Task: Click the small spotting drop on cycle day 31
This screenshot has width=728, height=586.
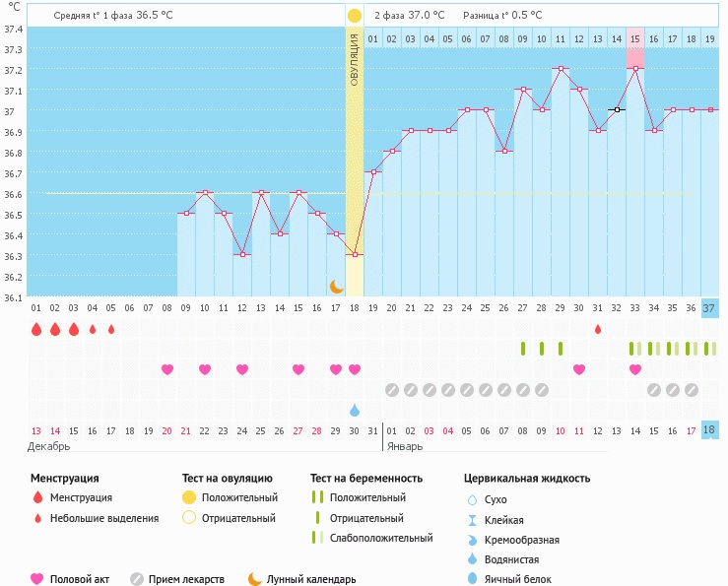Action: (598, 329)
